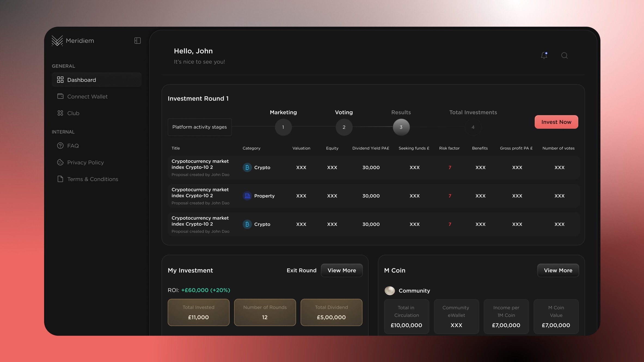This screenshot has width=644, height=362.
Task: Click the Total in Circulation card
Action: click(x=406, y=316)
